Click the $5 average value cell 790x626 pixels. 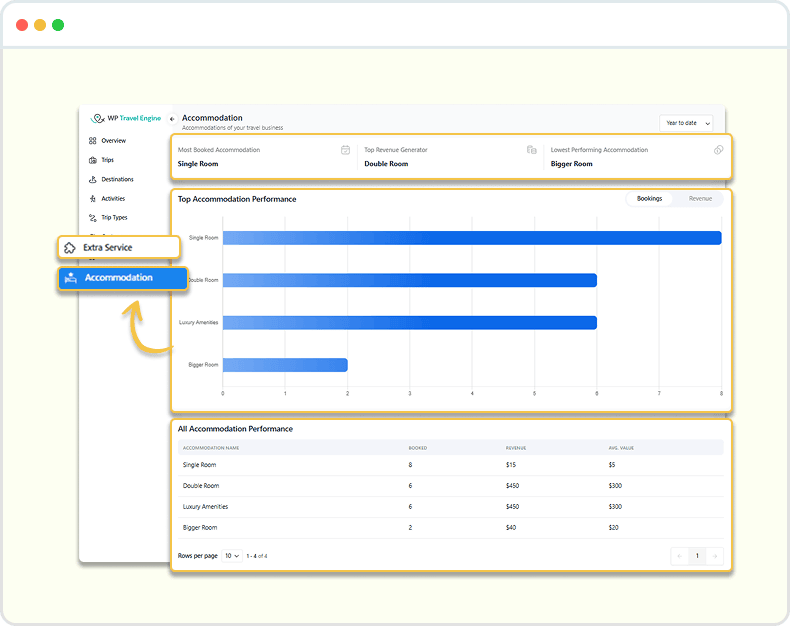(612, 465)
